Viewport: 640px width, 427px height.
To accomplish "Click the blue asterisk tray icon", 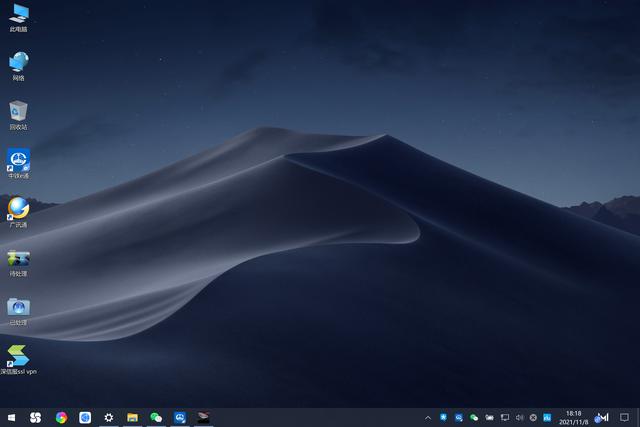I will tap(443, 417).
